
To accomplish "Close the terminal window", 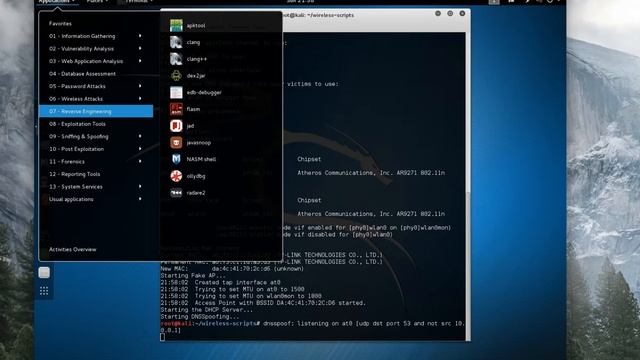I will (x=462, y=13).
